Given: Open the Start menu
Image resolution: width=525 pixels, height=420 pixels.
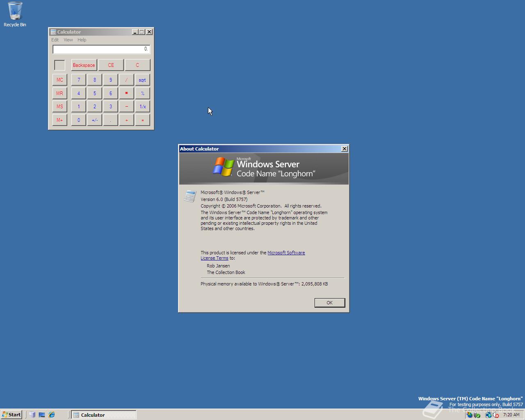Looking at the screenshot, I should coord(11,415).
